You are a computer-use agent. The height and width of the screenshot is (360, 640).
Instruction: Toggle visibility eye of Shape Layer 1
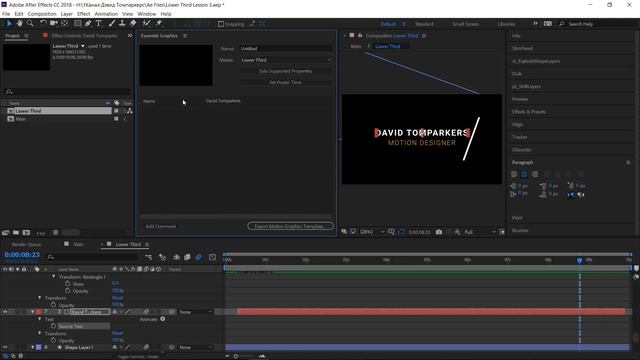point(5,347)
